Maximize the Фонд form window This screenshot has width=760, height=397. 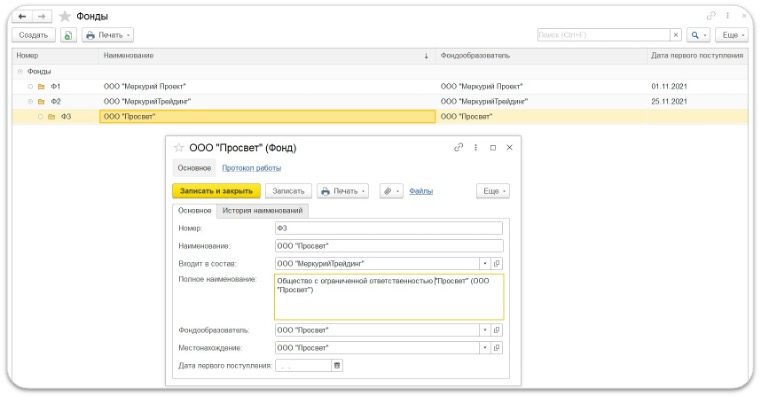tap(493, 147)
